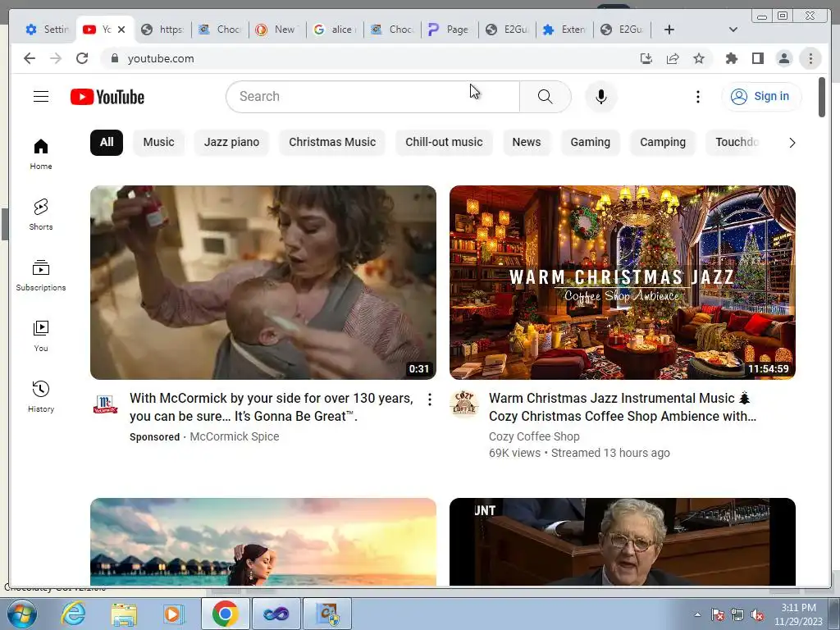Open the You section in sidebar
840x630 pixels.
click(41, 336)
